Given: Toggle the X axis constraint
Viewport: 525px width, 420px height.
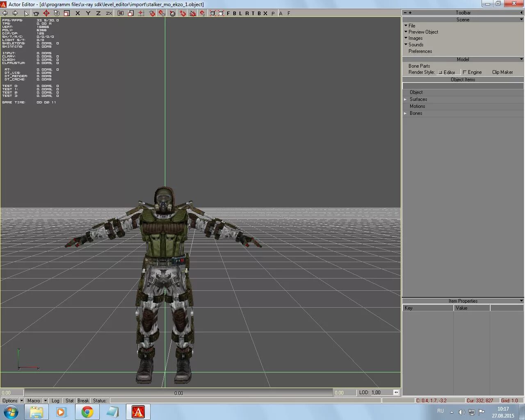Looking at the screenshot, I should click(78, 13).
